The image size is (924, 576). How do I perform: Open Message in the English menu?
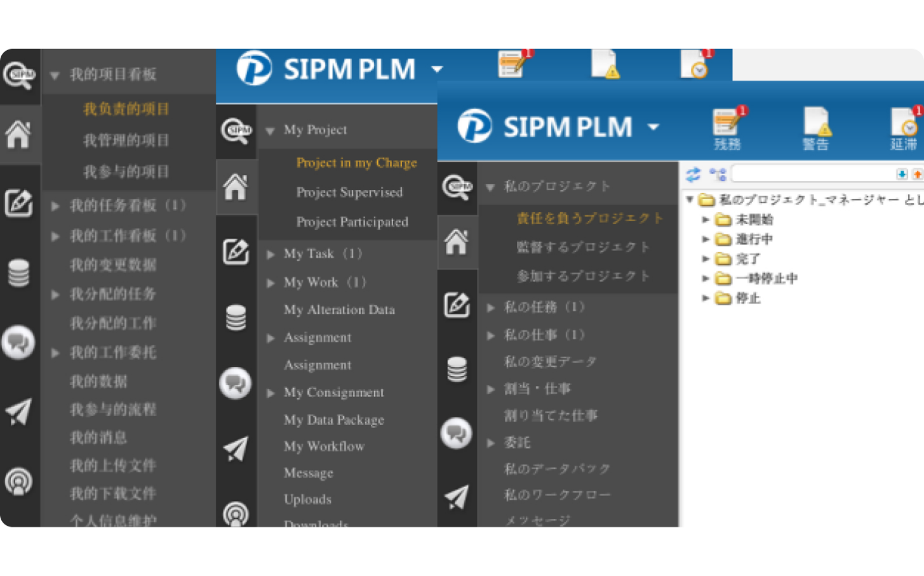[309, 473]
